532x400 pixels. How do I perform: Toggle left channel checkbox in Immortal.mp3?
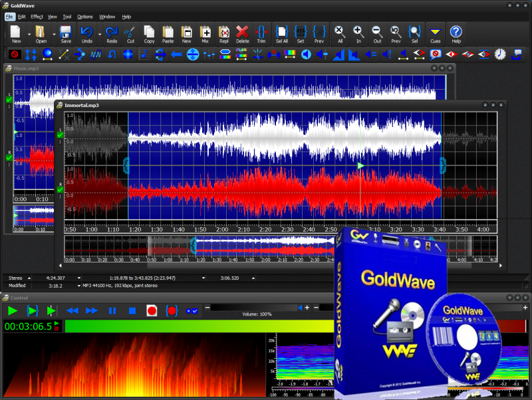point(60,135)
